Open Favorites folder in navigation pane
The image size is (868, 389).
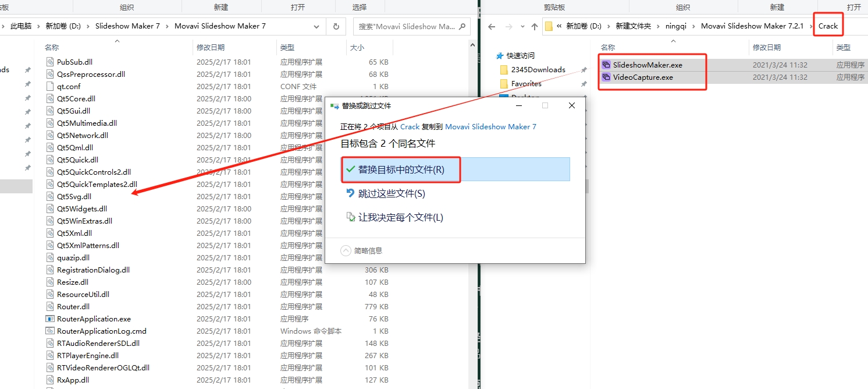pos(526,83)
